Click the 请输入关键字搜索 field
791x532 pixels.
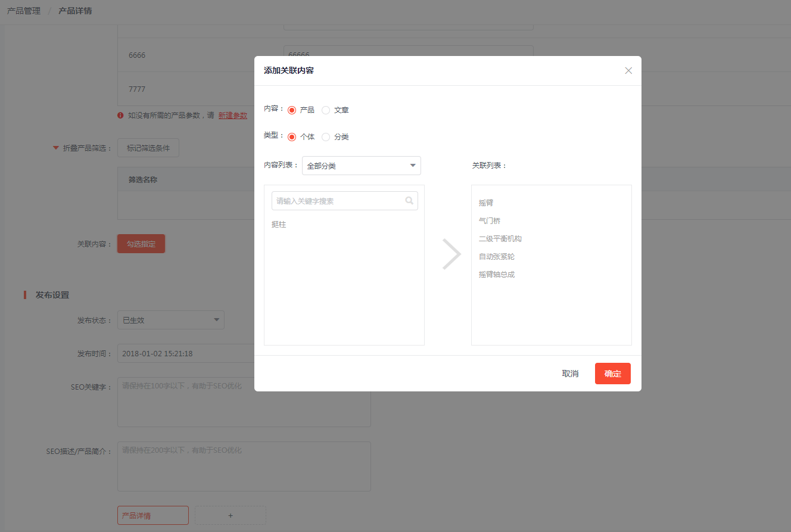pos(345,201)
